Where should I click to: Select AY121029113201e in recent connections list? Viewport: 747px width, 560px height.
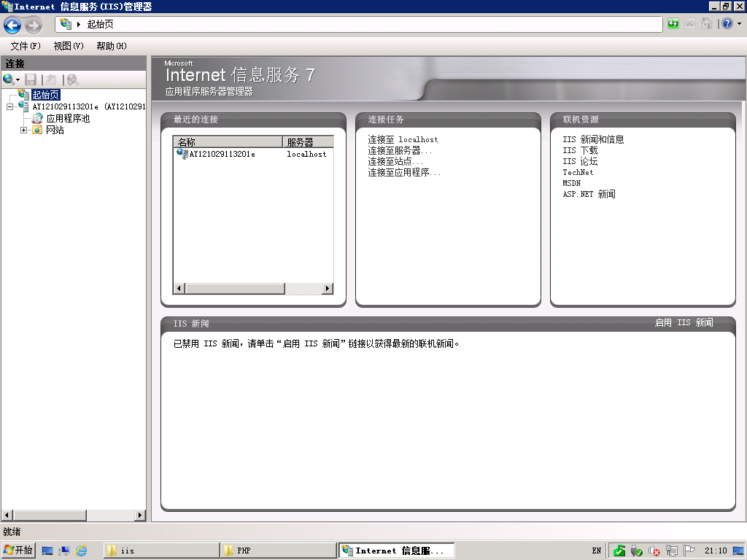click(x=222, y=155)
